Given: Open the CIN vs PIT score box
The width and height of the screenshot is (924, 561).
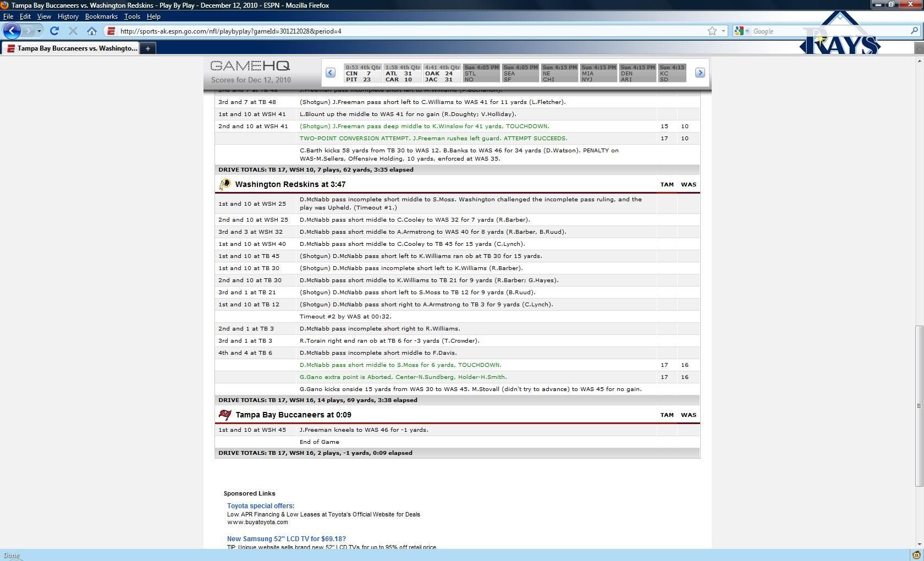Looking at the screenshot, I should pyautogui.click(x=362, y=73).
